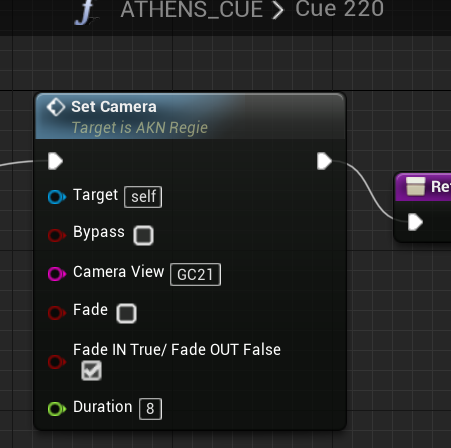Viewport: 451px width, 448px height.
Task: Click Cue 220 in the breadcrumb
Action: (339, 9)
